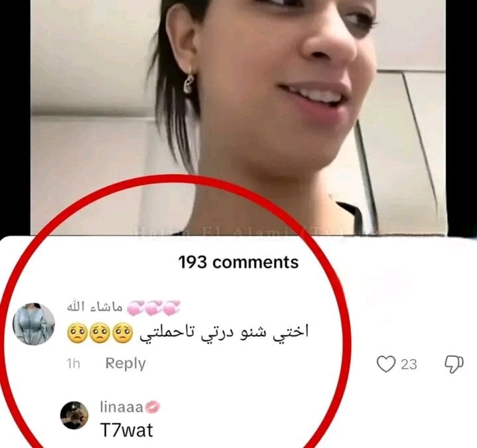Select the T7wat reply text

tap(126, 430)
